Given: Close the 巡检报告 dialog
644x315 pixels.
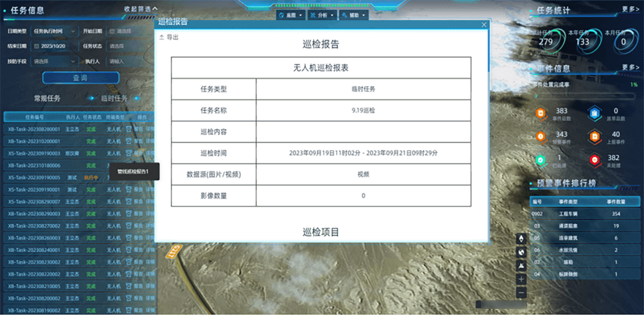Looking at the screenshot, I should pos(484,25).
